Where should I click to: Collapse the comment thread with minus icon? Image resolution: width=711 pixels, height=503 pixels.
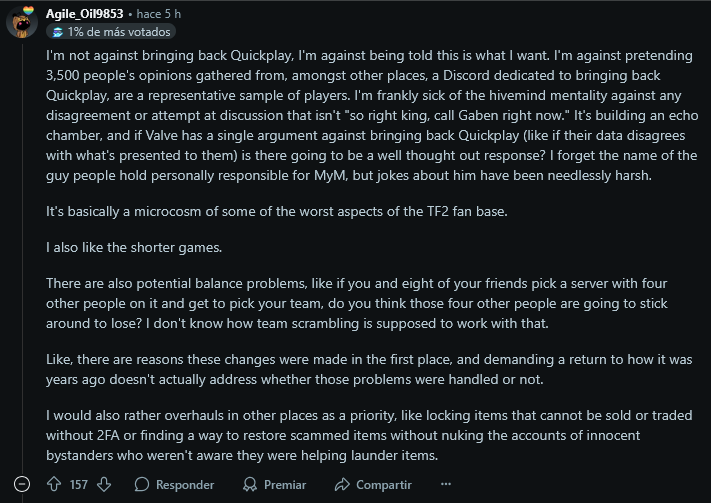pos(22,484)
